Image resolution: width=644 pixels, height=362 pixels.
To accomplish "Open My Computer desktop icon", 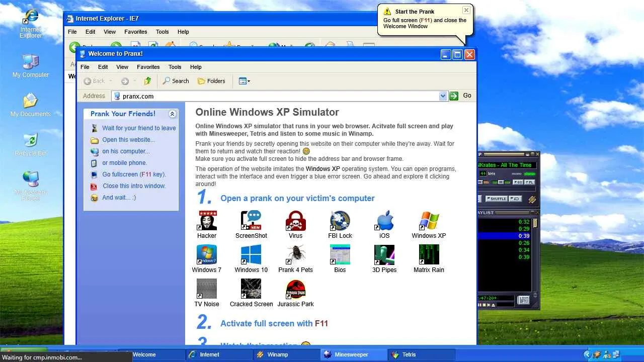I will 31,66.
